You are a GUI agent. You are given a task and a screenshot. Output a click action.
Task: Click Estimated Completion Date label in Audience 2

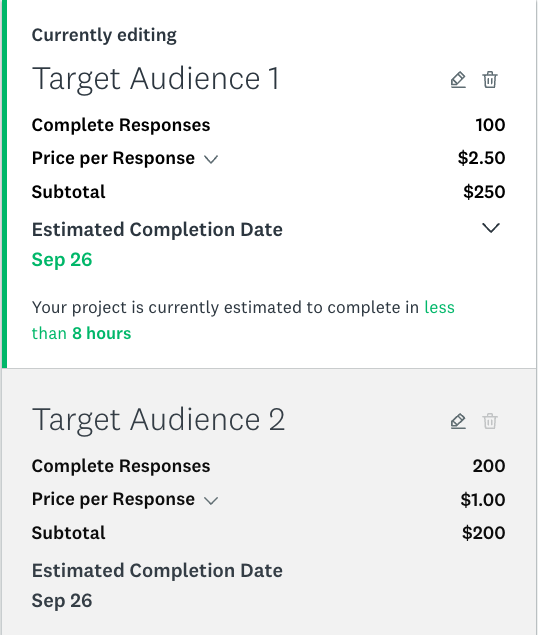coord(157,571)
